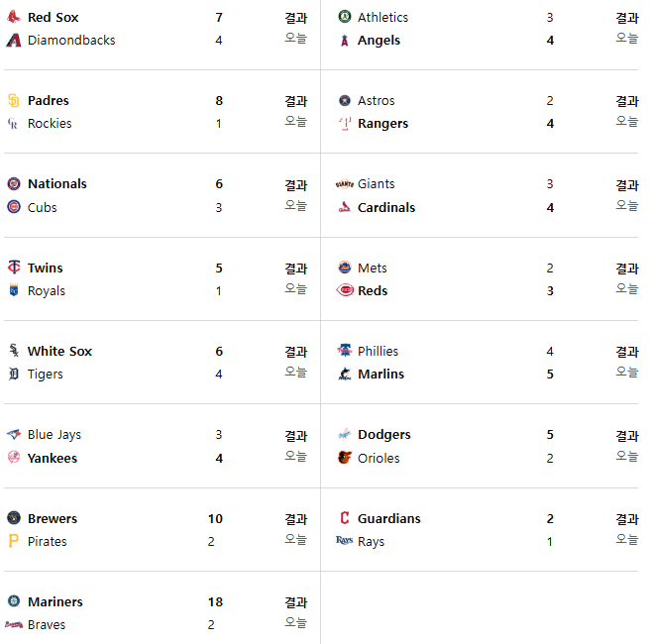The width and height of the screenshot is (651, 644).
Task: Open the Yankees team name link
Action: [53, 458]
